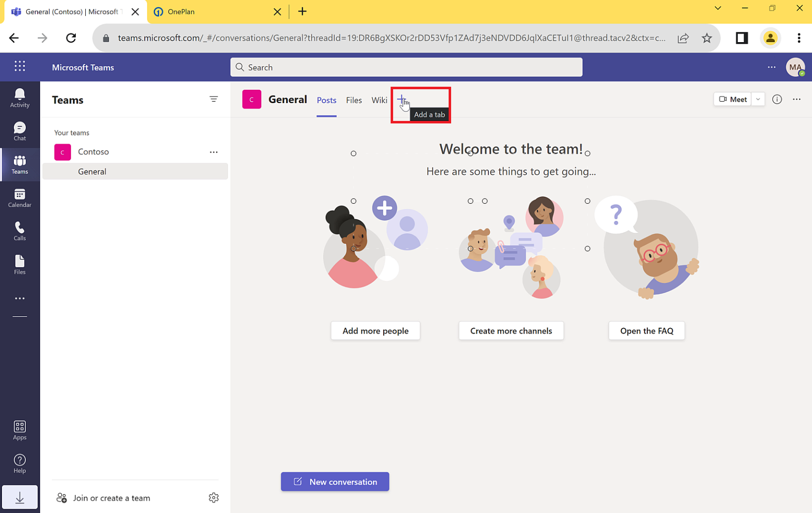812x513 pixels.
Task: Select the Contoso team name
Action: (93, 152)
